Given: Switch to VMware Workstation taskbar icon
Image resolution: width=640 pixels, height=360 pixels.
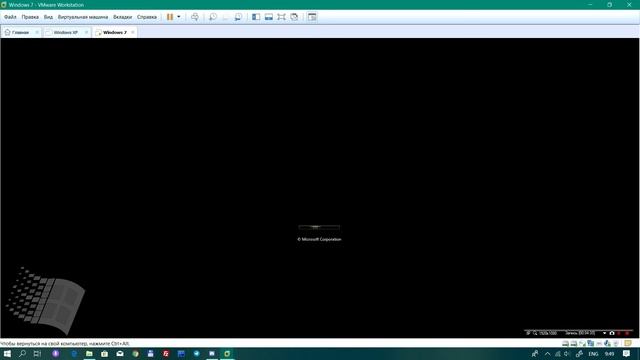Looking at the screenshot, I should (x=227, y=354).
